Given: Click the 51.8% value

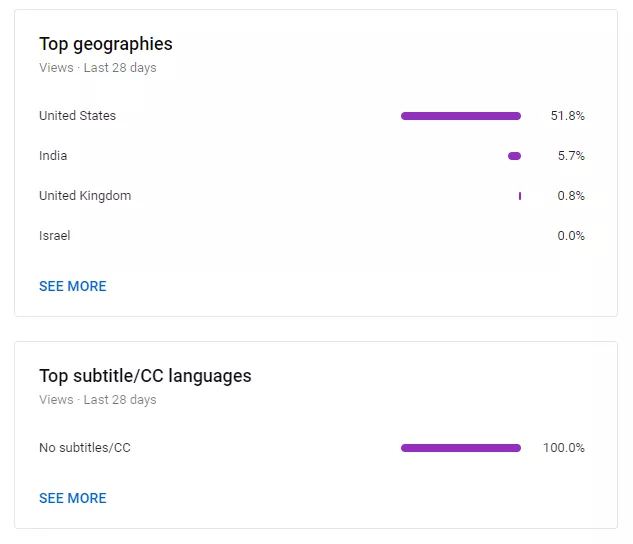Looking at the screenshot, I should pyautogui.click(x=567, y=116).
